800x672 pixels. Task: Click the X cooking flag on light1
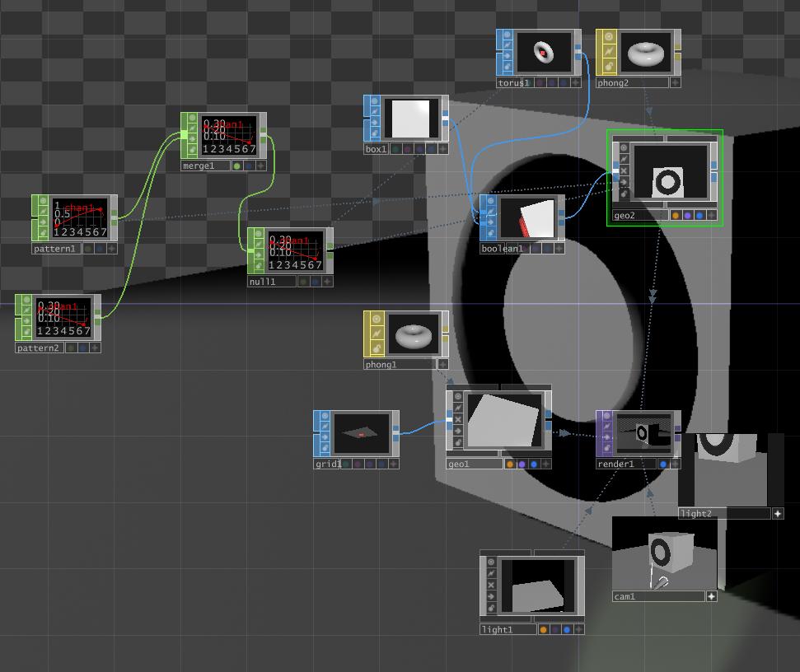tap(491, 585)
